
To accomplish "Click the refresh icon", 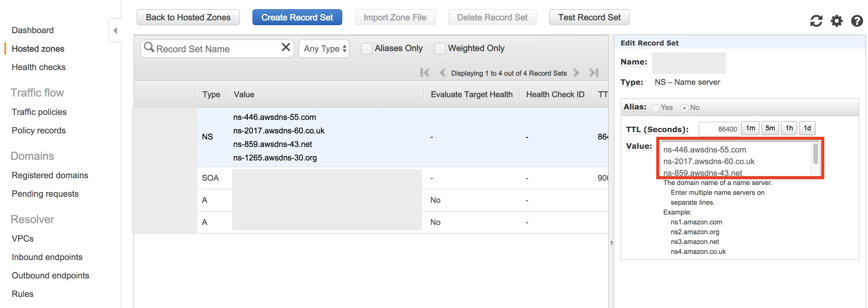I will click(x=816, y=21).
